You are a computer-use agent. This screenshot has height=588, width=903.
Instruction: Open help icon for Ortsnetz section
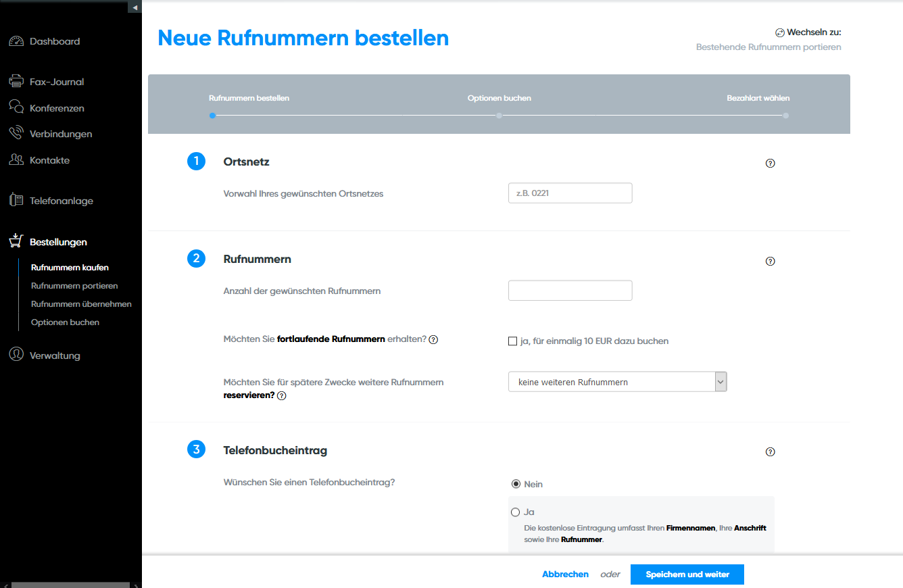click(770, 163)
